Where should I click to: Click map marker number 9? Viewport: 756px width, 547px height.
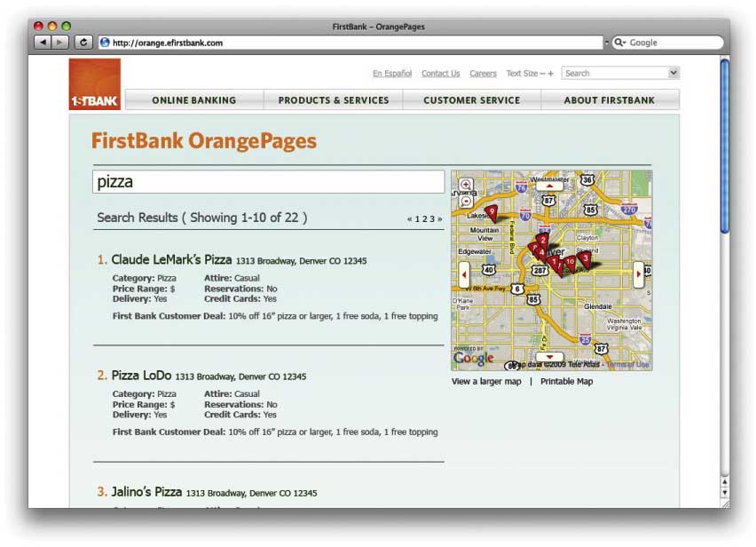pyautogui.click(x=492, y=213)
